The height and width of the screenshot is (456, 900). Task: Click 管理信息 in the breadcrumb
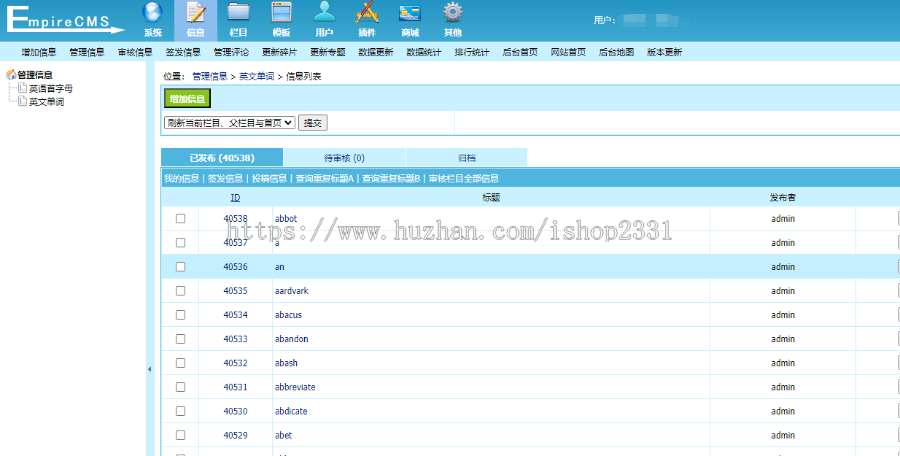210,76
